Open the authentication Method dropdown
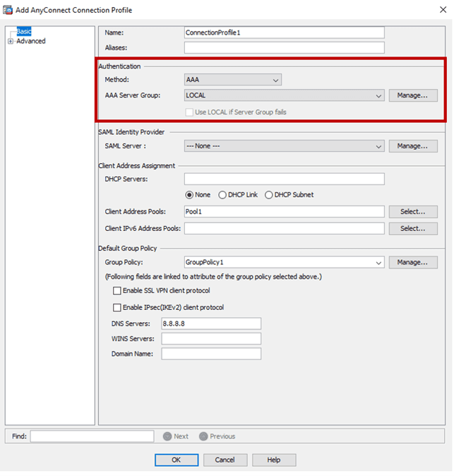 [x=275, y=80]
